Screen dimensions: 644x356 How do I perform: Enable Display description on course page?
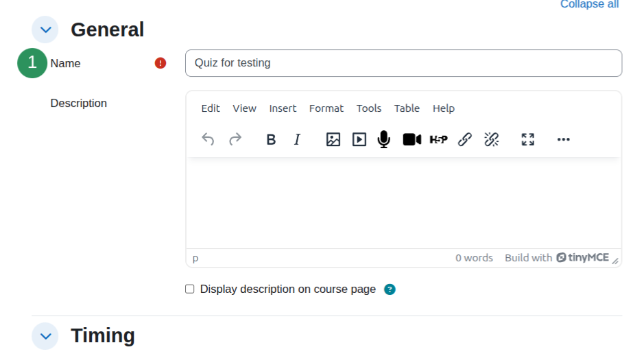(x=190, y=289)
